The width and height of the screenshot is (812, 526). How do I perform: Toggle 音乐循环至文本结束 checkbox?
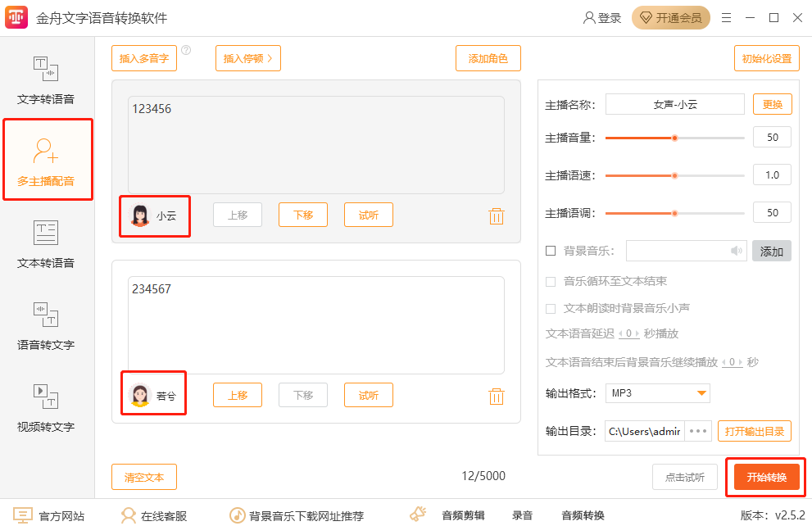click(551, 281)
